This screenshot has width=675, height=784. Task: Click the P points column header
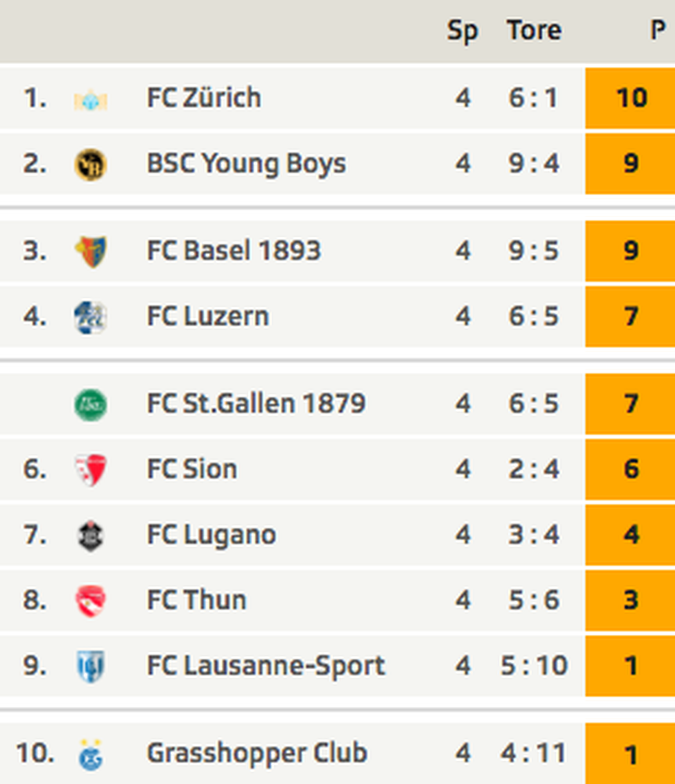(x=657, y=30)
